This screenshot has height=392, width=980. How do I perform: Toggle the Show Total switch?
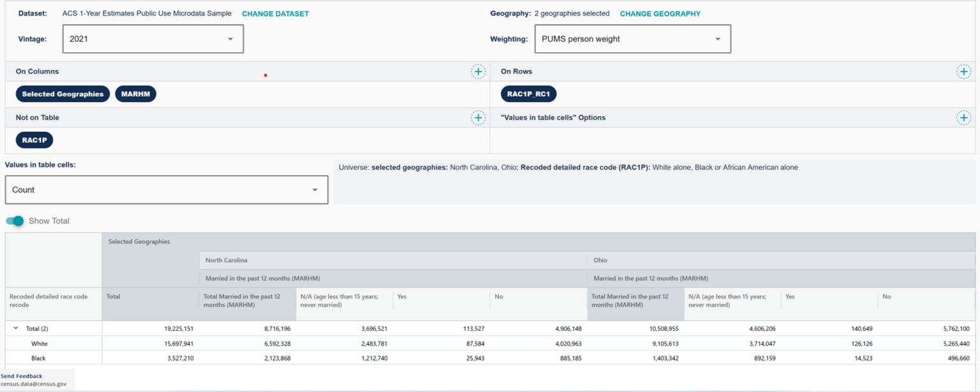click(14, 221)
